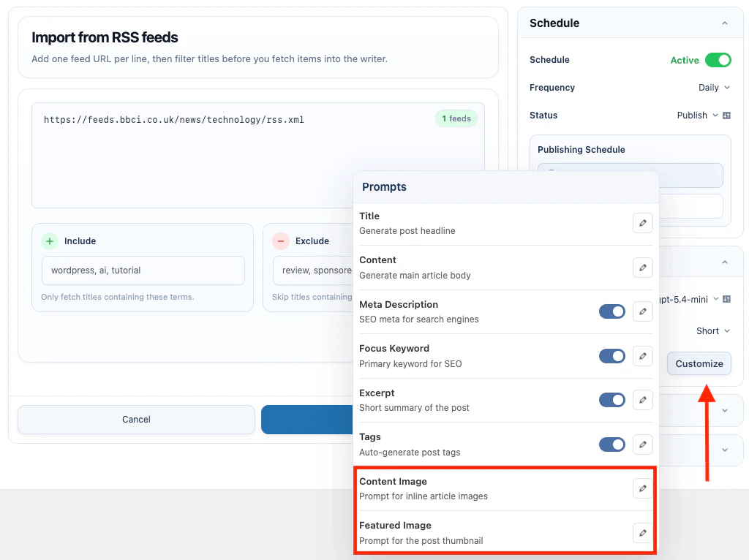Edit the Content Image prompt
Image resolution: width=749 pixels, height=560 pixels.
pyautogui.click(x=642, y=488)
